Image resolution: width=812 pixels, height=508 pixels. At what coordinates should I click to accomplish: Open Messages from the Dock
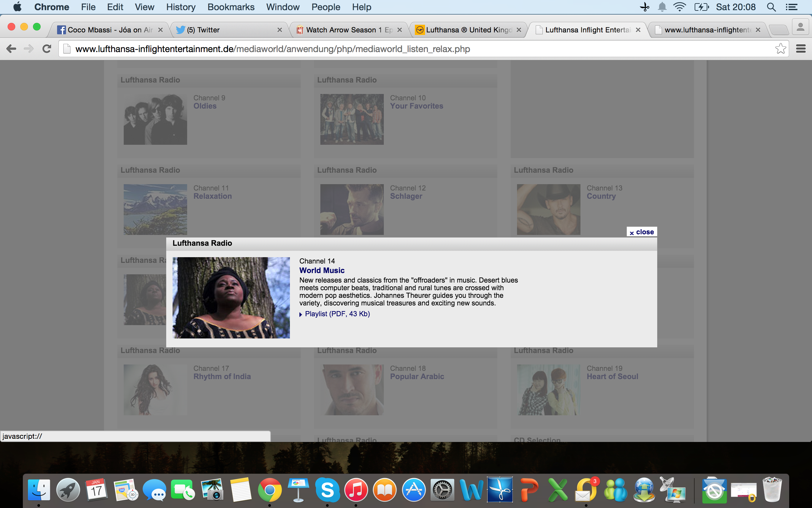click(x=154, y=490)
